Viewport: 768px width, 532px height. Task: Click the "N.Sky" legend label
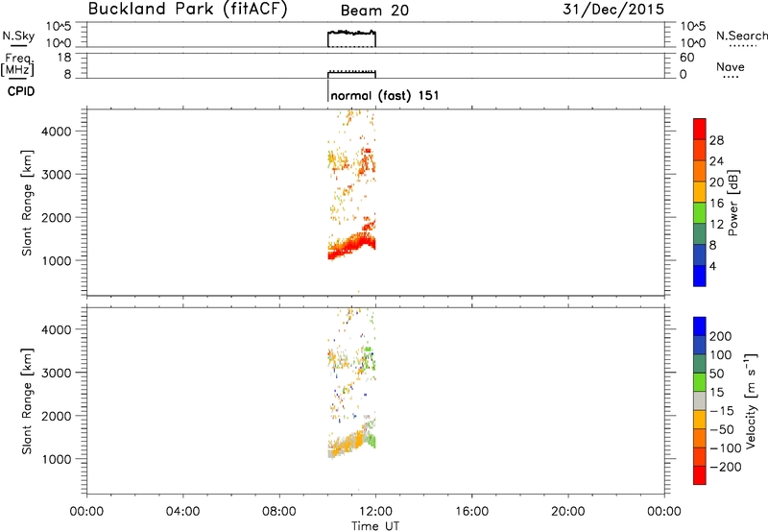(18, 36)
